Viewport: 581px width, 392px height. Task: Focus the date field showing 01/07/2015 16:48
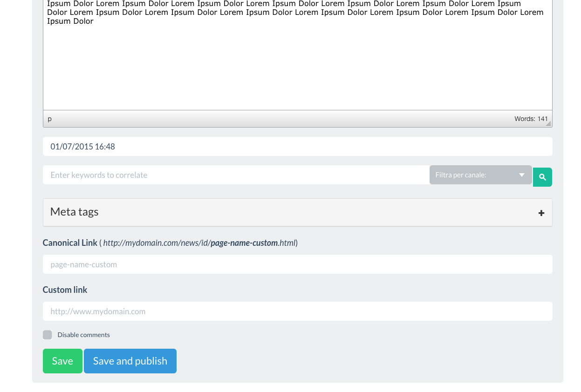coord(297,147)
